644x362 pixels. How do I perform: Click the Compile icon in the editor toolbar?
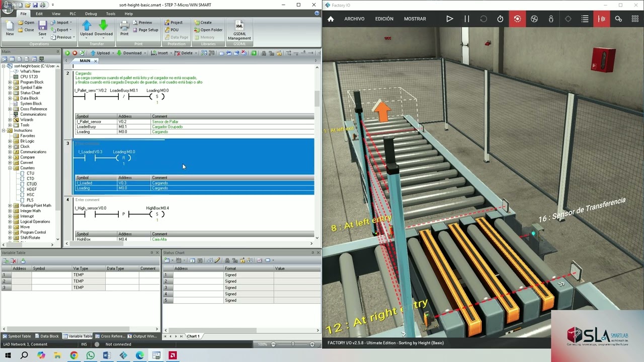pos(82,53)
